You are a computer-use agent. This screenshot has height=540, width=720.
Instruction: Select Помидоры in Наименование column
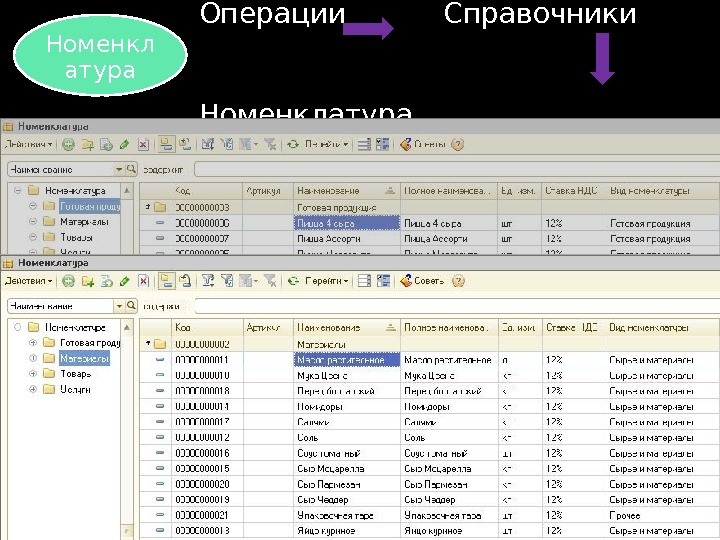click(x=320, y=407)
